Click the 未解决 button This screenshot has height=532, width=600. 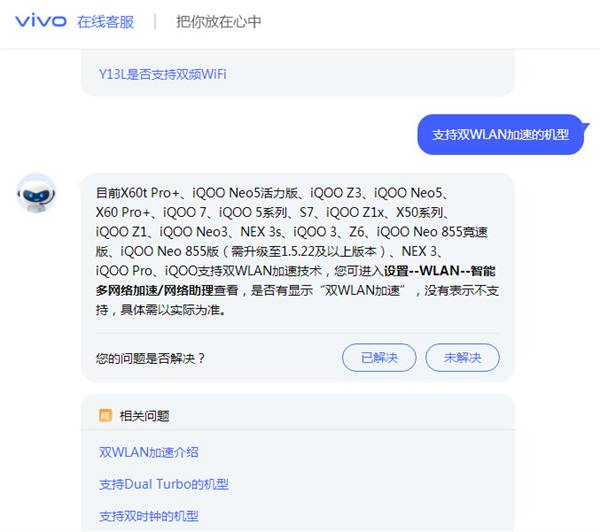[462, 357]
